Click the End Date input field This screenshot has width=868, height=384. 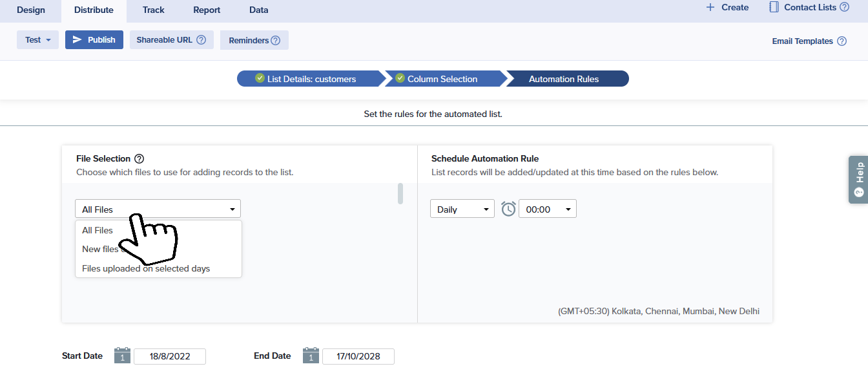click(x=358, y=356)
